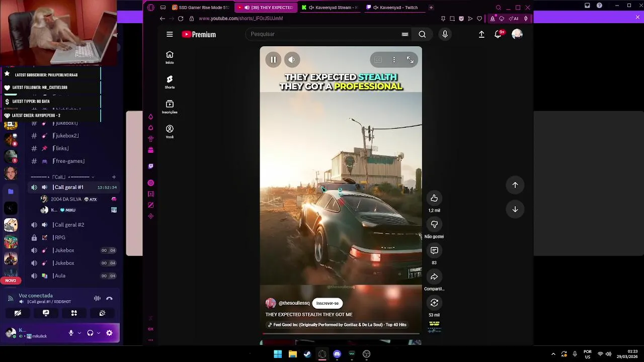
Task: Open Inscrições in YouTube sidebar
Action: (x=170, y=107)
